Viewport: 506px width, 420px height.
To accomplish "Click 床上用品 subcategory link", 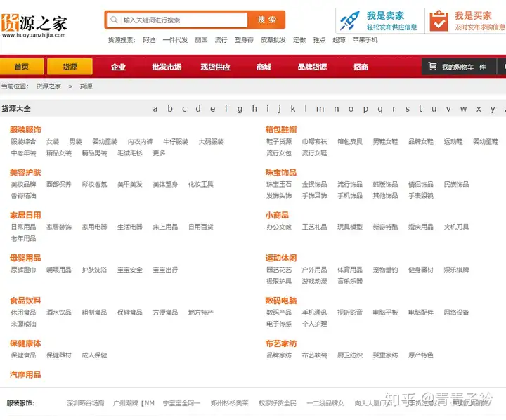I will [165, 227].
